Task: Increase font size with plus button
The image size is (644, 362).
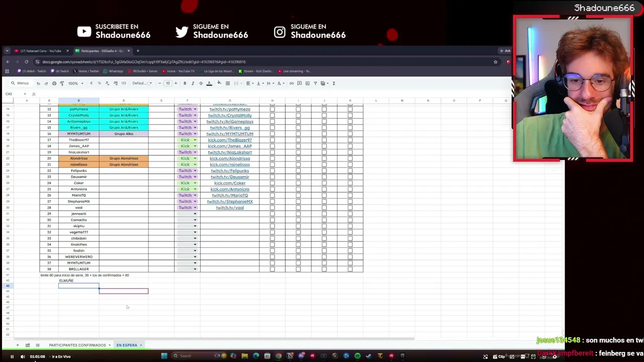Action: (x=176, y=83)
